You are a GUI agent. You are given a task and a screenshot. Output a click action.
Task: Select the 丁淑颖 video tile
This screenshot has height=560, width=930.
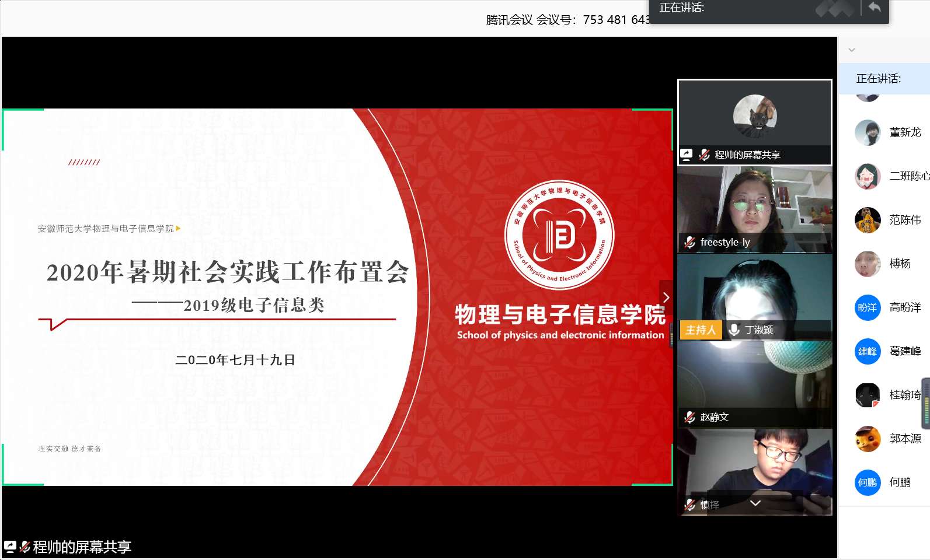tap(755, 297)
